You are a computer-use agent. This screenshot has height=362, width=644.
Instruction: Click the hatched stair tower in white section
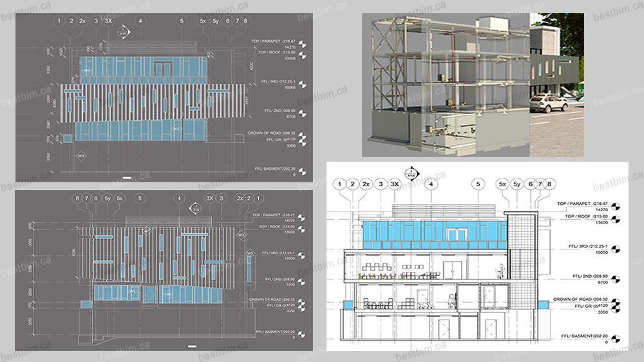pyautogui.click(x=522, y=261)
